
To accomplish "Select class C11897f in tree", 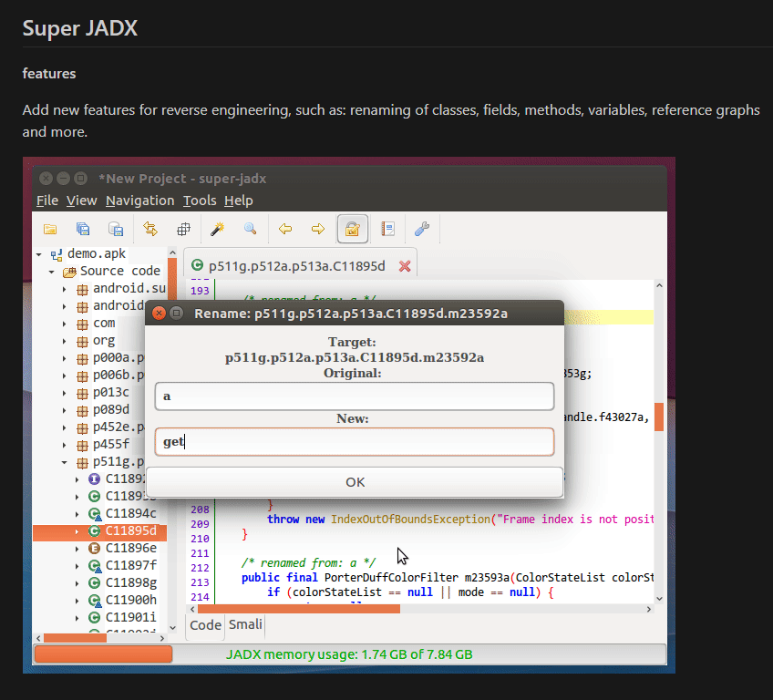I will 130,565.
